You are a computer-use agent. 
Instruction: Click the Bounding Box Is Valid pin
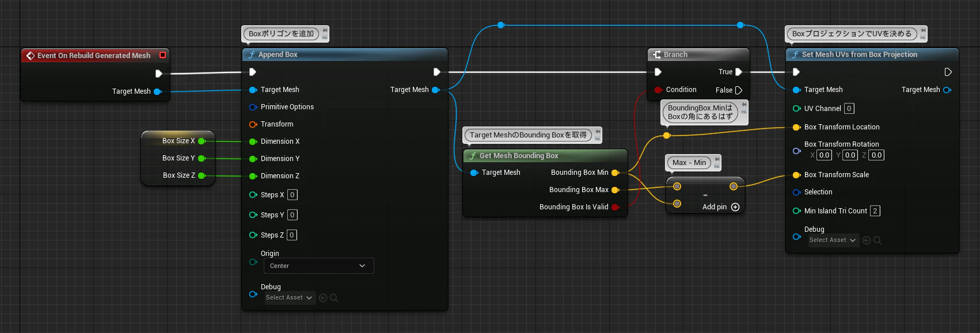(615, 207)
